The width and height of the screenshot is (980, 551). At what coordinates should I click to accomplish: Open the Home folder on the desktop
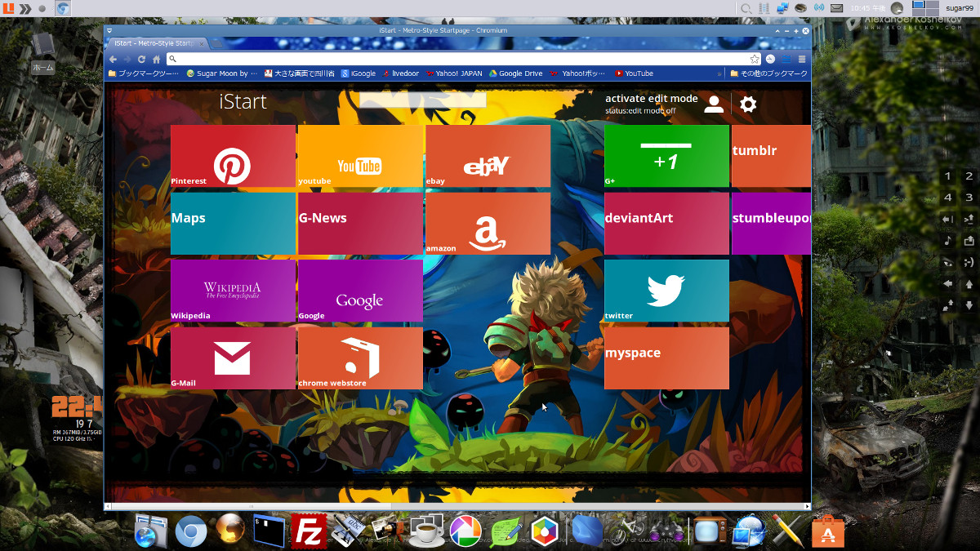pyautogui.click(x=42, y=53)
